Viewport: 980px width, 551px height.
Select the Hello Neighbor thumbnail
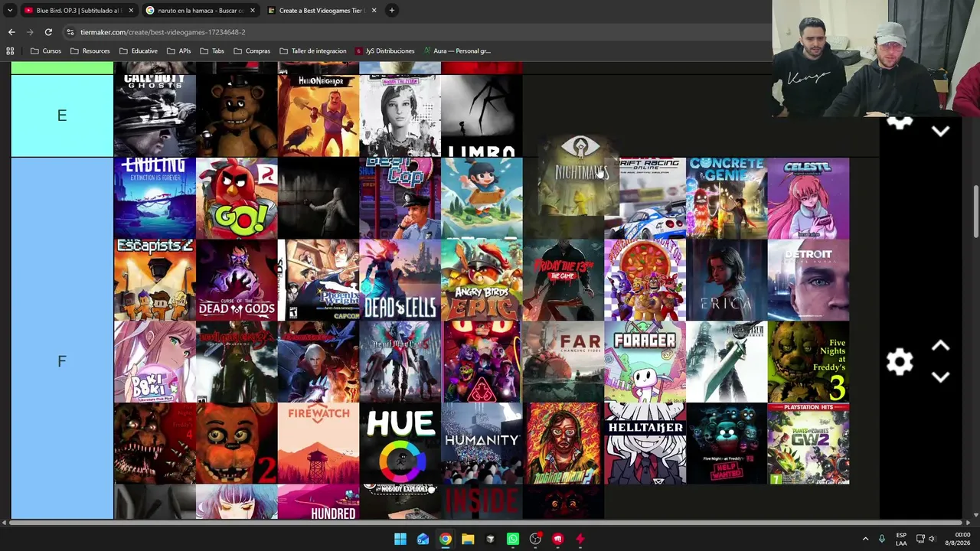[318, 116]
